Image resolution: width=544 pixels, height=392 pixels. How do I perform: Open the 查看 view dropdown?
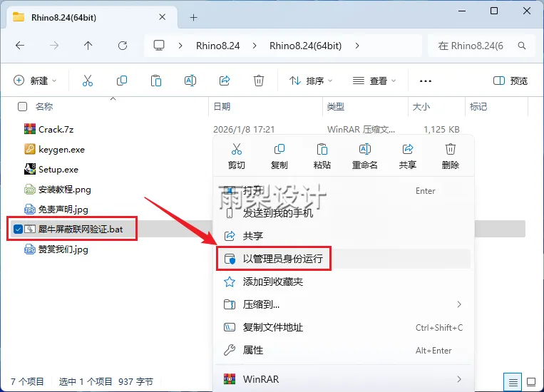point(374,81)
